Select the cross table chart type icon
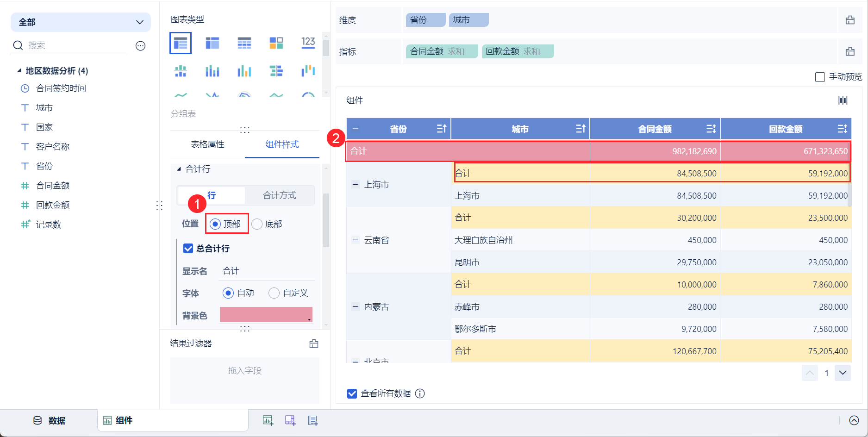The height and width of the screenshot is (437, 868). [x=212, y=43]
